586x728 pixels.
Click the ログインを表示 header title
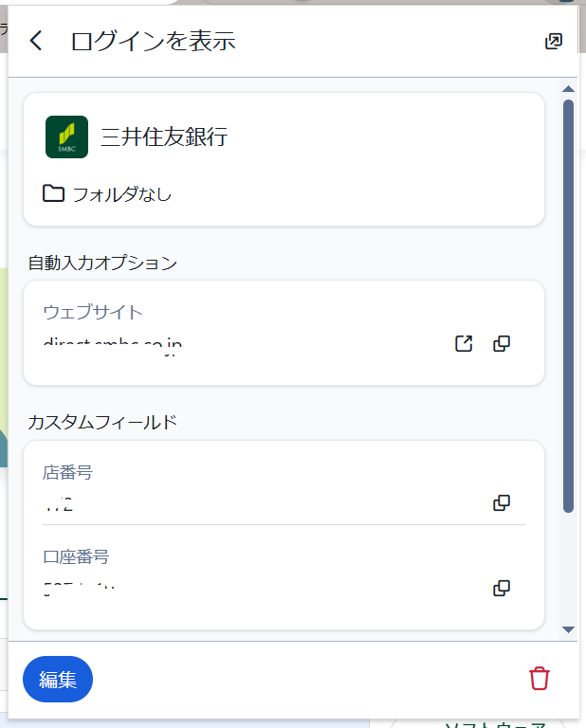(153, 41)
